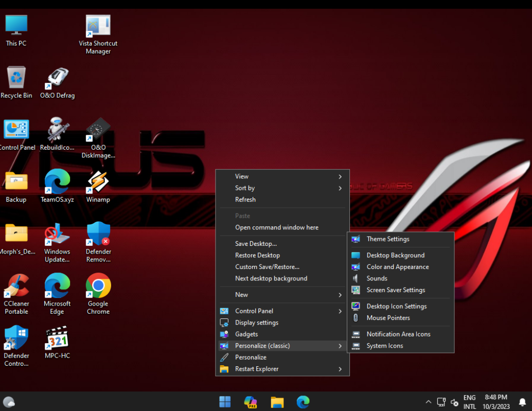Open Desktop Background in submenu
This screenshot has height=411, width=532.
click(400, 255)
